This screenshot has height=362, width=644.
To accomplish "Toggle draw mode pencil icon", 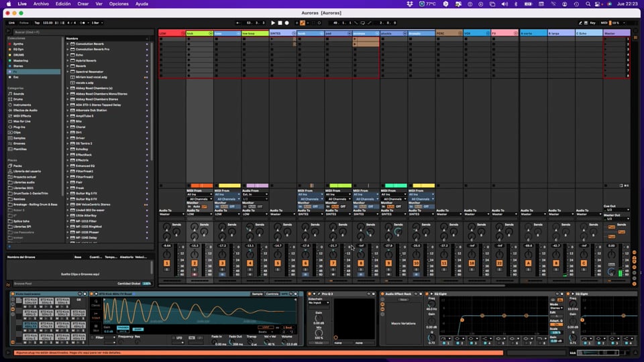I will pyautogui.click(x=580, y=23).
